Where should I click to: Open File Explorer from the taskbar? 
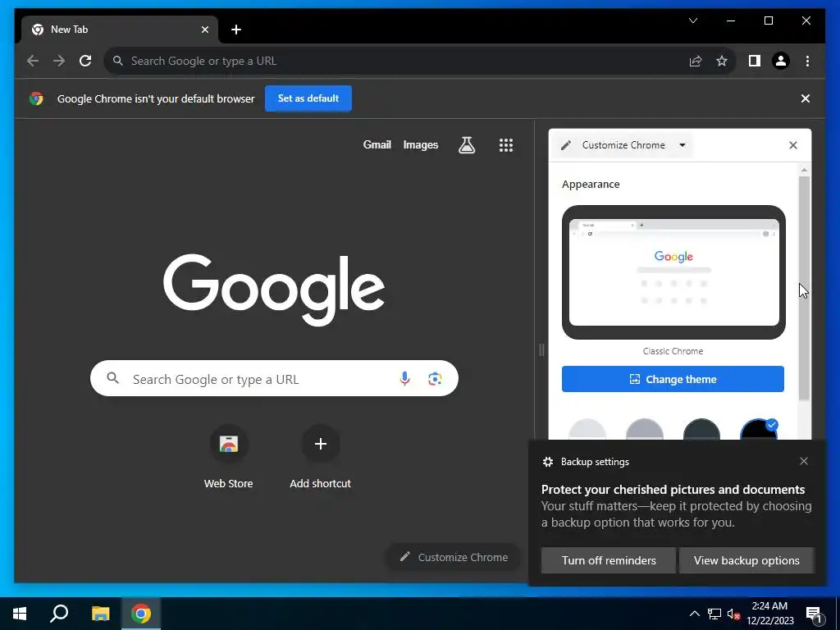tap(100, 614)
